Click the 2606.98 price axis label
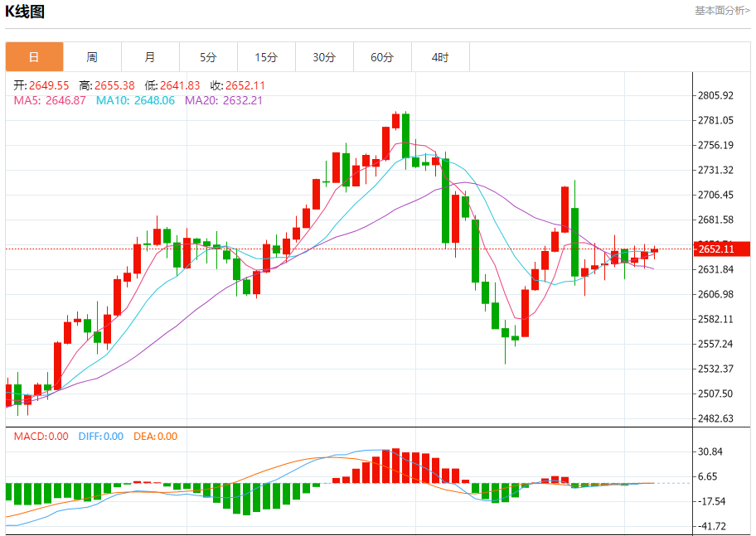The width and height of the screenshot is (756, 536). (715, 294)
